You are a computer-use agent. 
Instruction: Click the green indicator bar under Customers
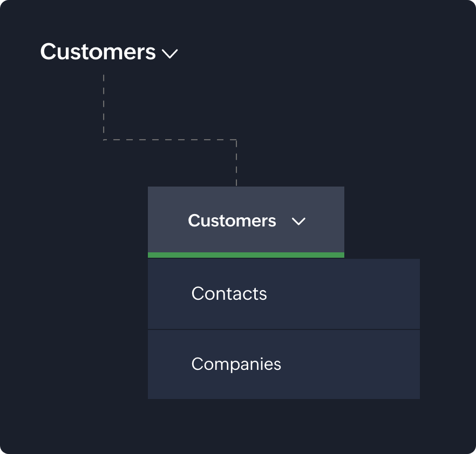(246, 254)
